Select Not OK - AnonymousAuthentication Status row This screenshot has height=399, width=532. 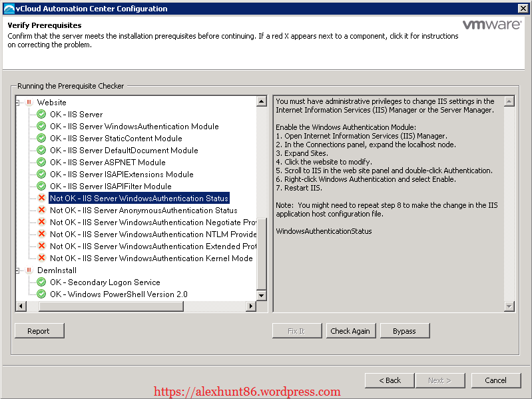[144, 210]
